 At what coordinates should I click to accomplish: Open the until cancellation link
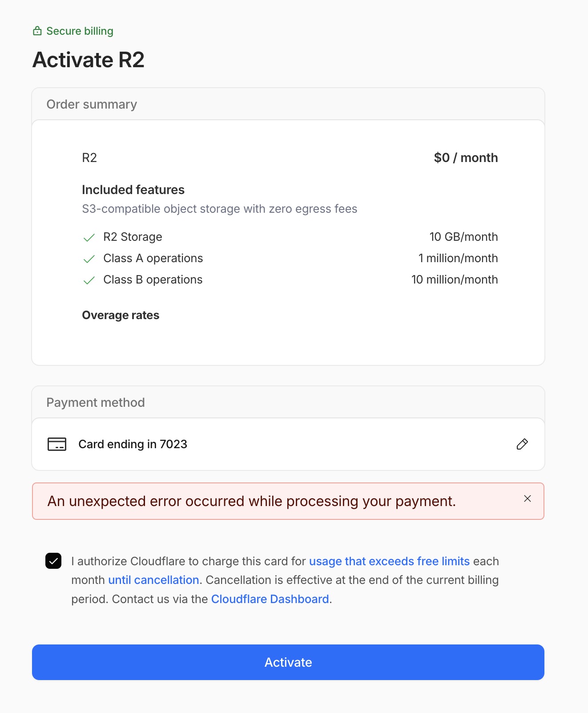tap(153, 580)
